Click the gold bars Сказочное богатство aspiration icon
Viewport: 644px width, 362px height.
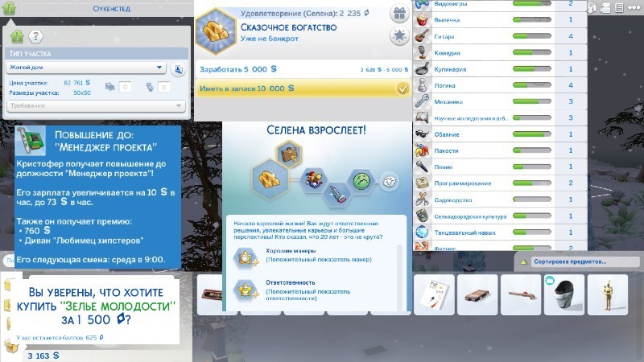click(216, 31)
